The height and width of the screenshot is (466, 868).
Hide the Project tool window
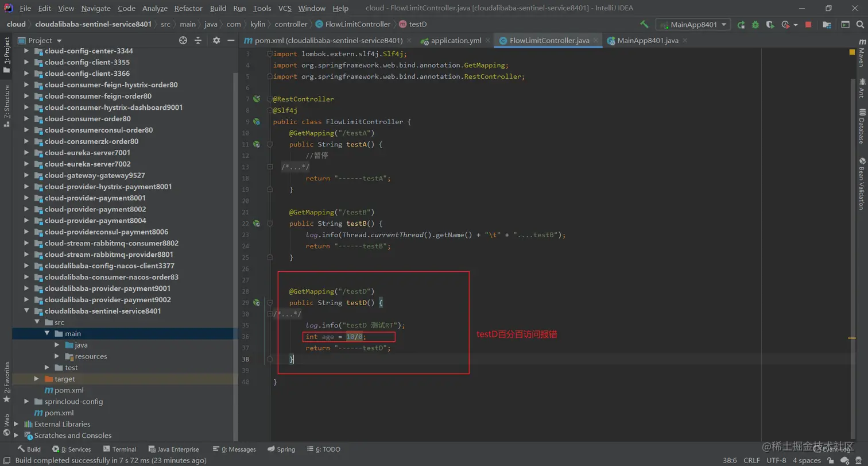coord(231,40)
